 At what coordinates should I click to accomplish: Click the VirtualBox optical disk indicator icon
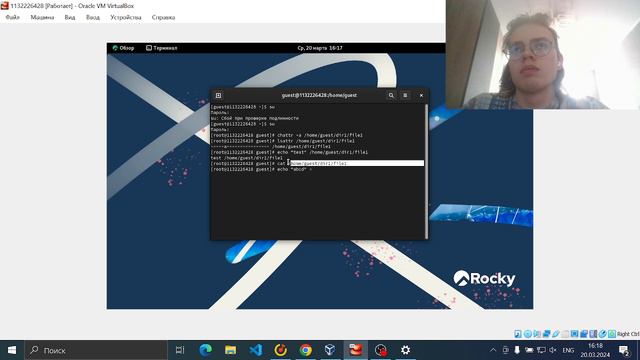pyautogui.click(x=528, y=334)
